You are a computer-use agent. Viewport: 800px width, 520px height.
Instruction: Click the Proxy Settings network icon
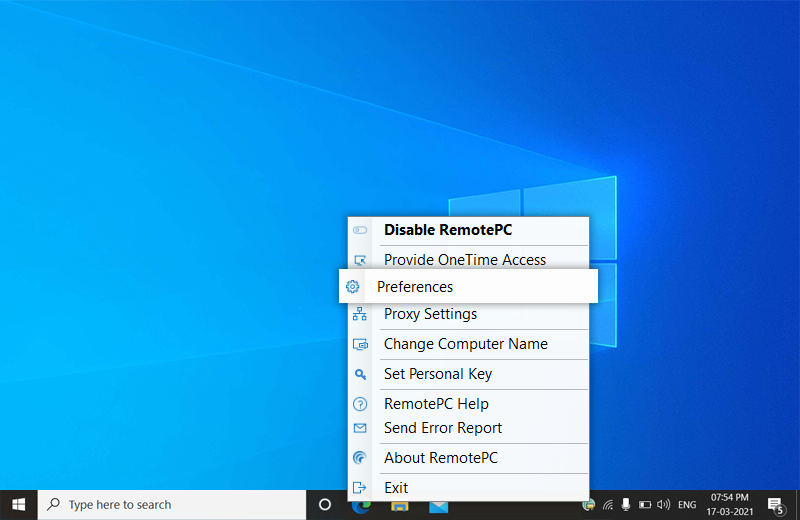click(x=360, y=314)
